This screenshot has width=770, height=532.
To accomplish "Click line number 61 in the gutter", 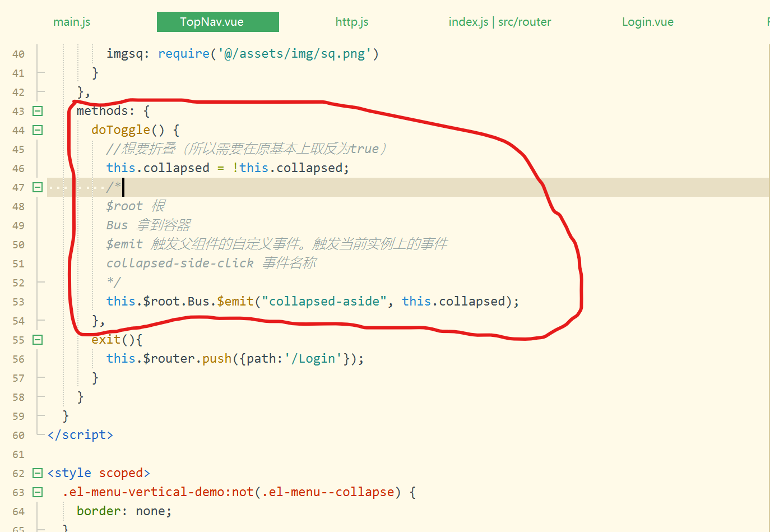I will (18, 454).
